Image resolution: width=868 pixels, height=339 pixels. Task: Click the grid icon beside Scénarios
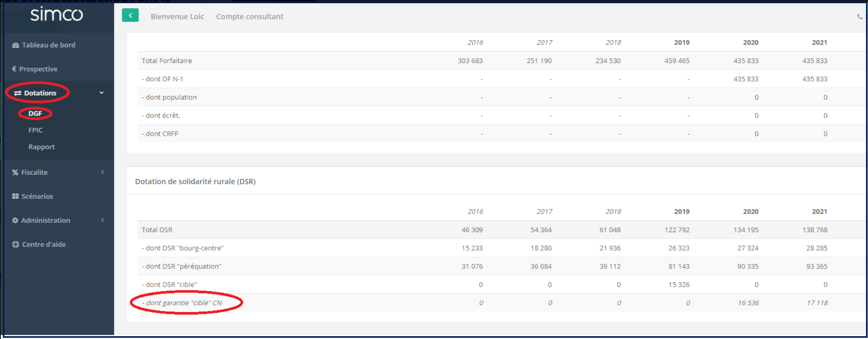point(15,196)
